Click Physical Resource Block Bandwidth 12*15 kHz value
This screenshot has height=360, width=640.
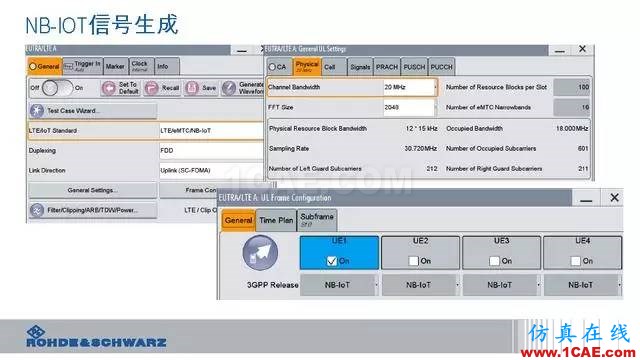coord(421,129)
